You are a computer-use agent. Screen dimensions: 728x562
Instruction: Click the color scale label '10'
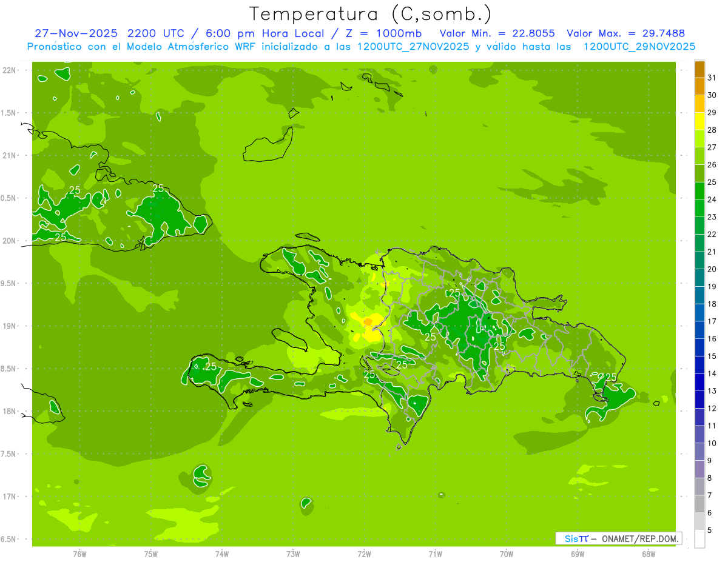712,443
